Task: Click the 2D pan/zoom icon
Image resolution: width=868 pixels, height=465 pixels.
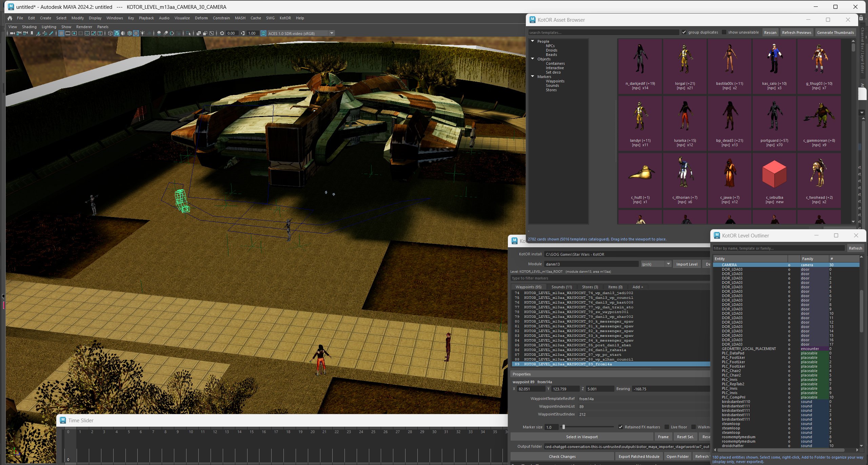Action: pos(45,33)
